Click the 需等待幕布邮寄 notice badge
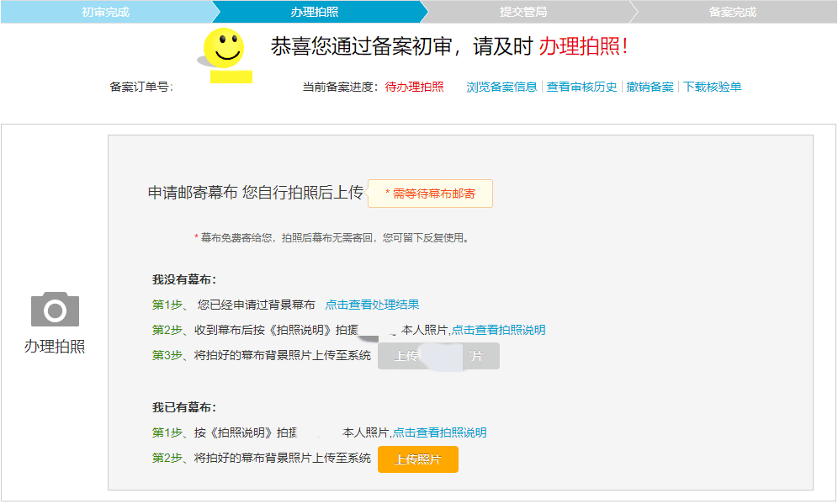 [x=430, y=194]
